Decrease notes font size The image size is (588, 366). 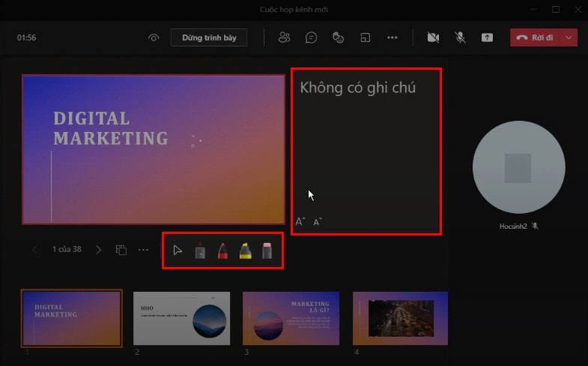point(318,222)
